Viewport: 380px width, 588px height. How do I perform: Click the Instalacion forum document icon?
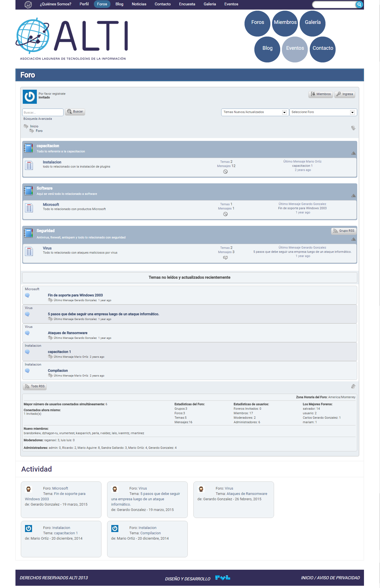(x=29, y=165)
